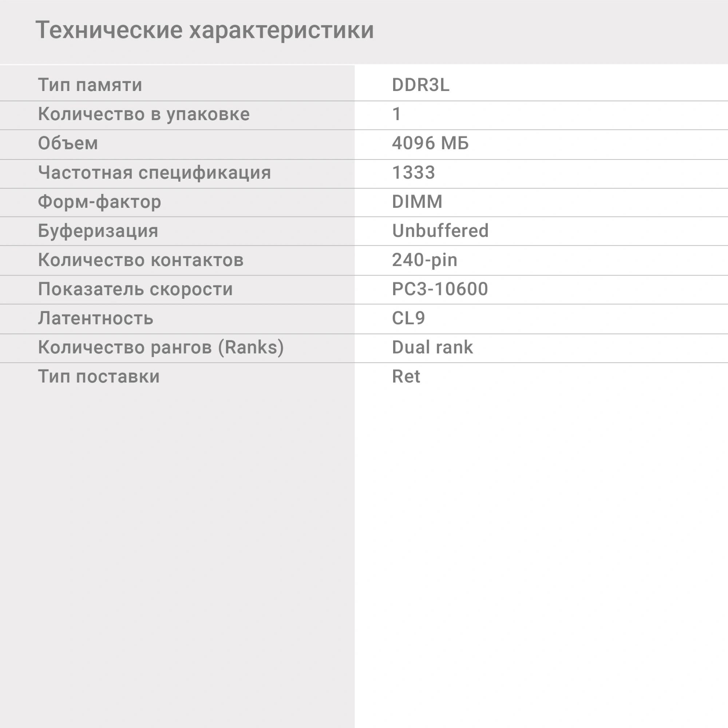728x728 pixels.
Task: Click the 'Технические характеристики' heading
Action: (x=205, y=30)
